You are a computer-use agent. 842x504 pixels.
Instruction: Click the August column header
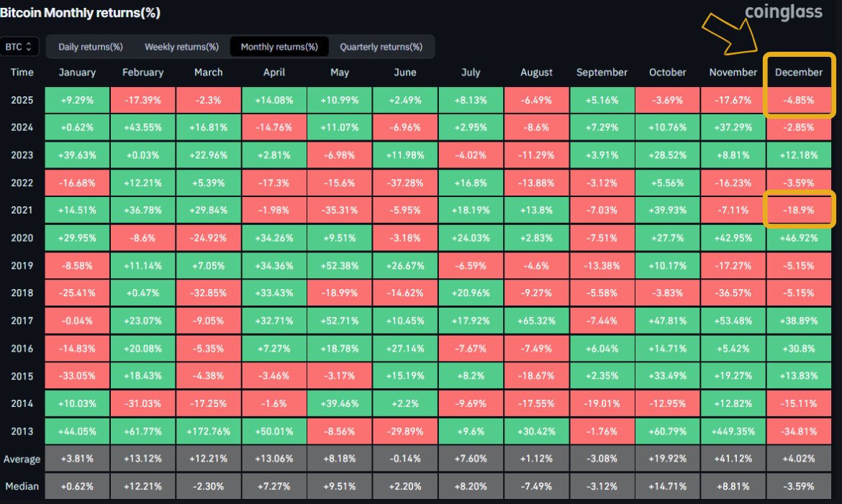point(536,72)
